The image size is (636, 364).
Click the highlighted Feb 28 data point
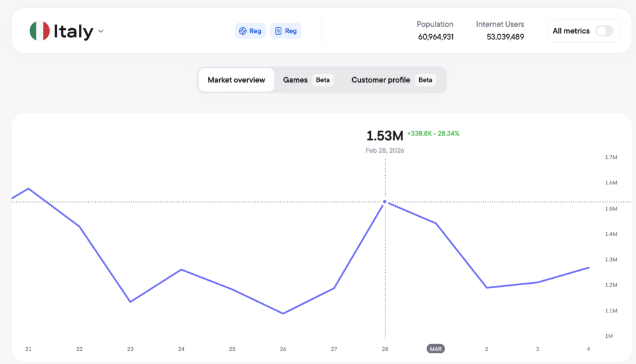[385, 202]
